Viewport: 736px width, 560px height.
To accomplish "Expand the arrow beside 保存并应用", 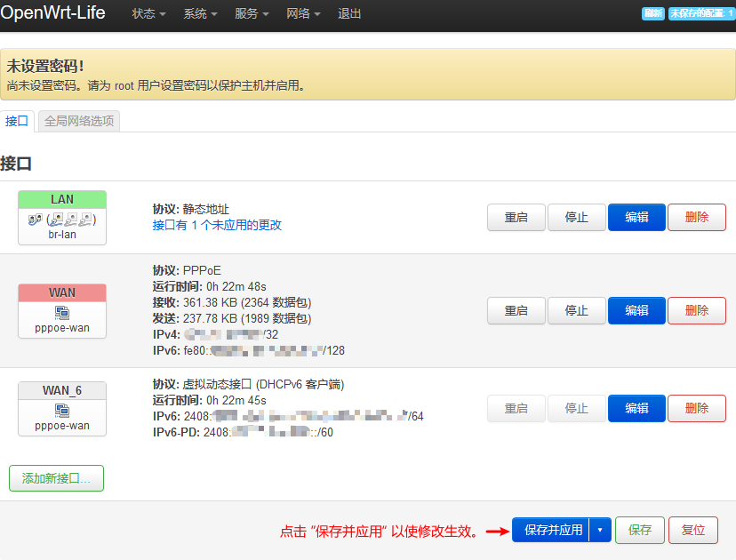I will pos(600,530).
